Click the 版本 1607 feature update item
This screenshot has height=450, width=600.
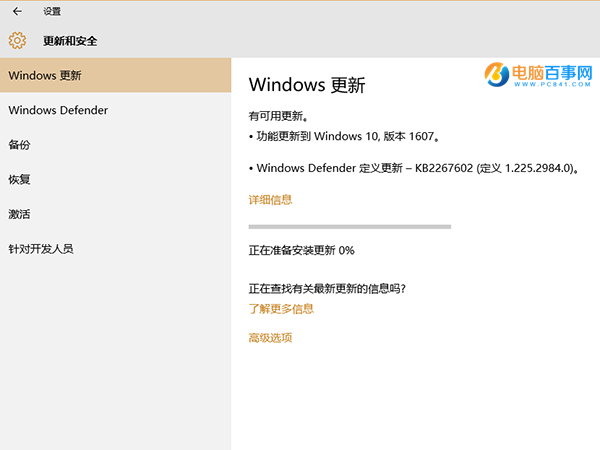pos(344,136)
